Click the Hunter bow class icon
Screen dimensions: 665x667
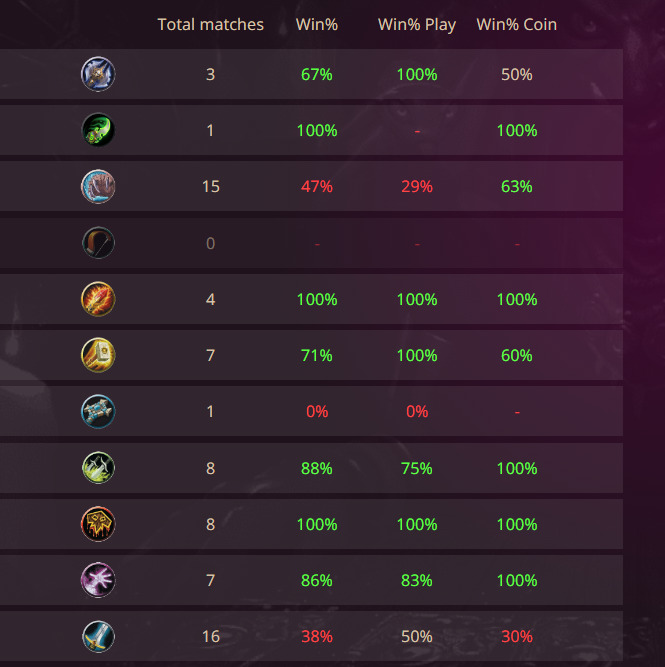[98, 243]
